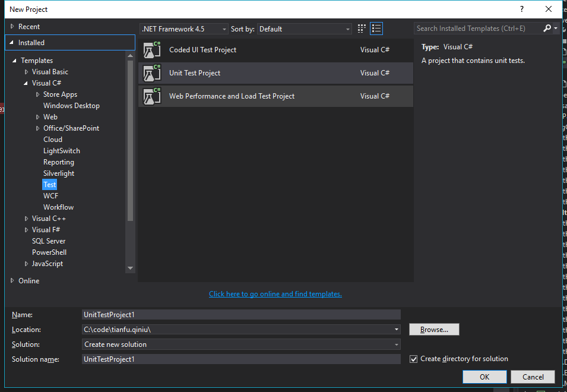This screenshot has width=567, height=392.
Task: Click the Coded UI Test Project icon
Action: 152,50
